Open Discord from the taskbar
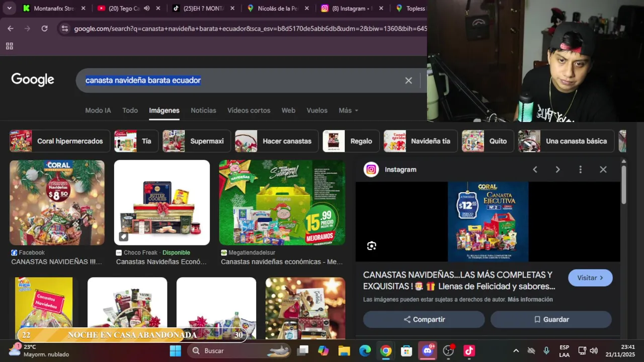Image resolution: width=644 pixels, height=362 pixels. coord(428,350)
